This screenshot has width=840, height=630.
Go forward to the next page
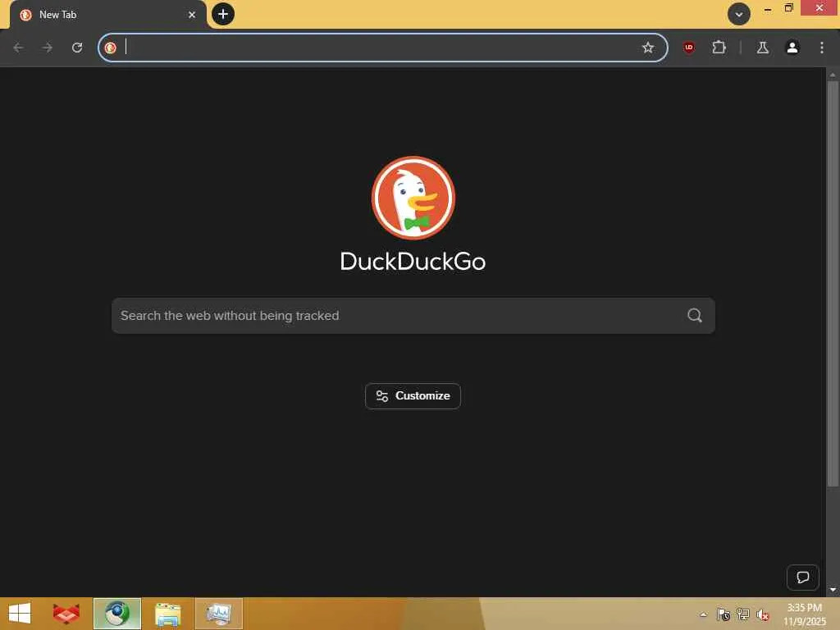(47, 48)
